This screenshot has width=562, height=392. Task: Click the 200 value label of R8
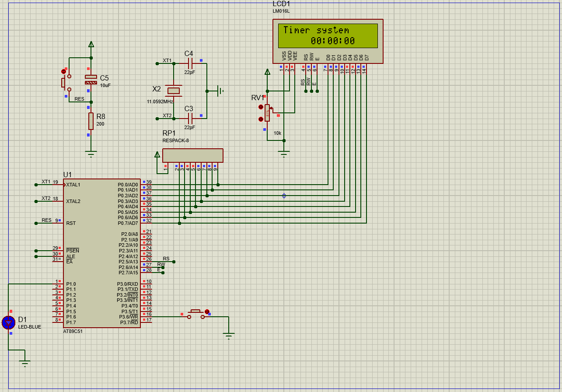click(x=100, y=124)
